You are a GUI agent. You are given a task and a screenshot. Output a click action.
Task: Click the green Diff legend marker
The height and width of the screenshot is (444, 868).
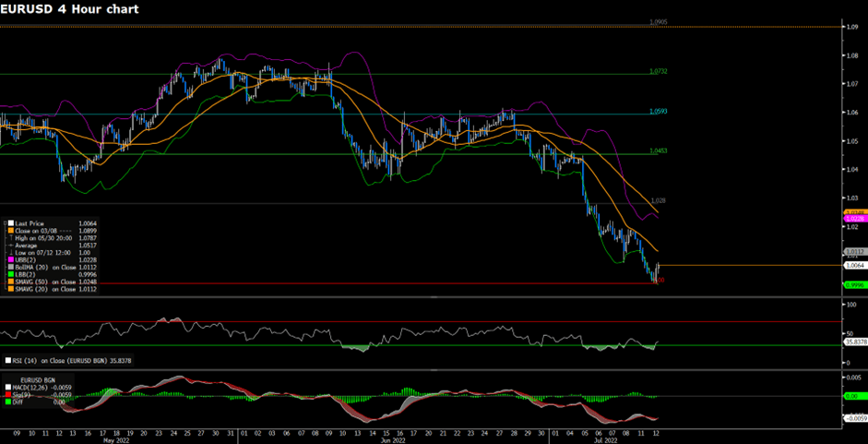pos(8,402)
